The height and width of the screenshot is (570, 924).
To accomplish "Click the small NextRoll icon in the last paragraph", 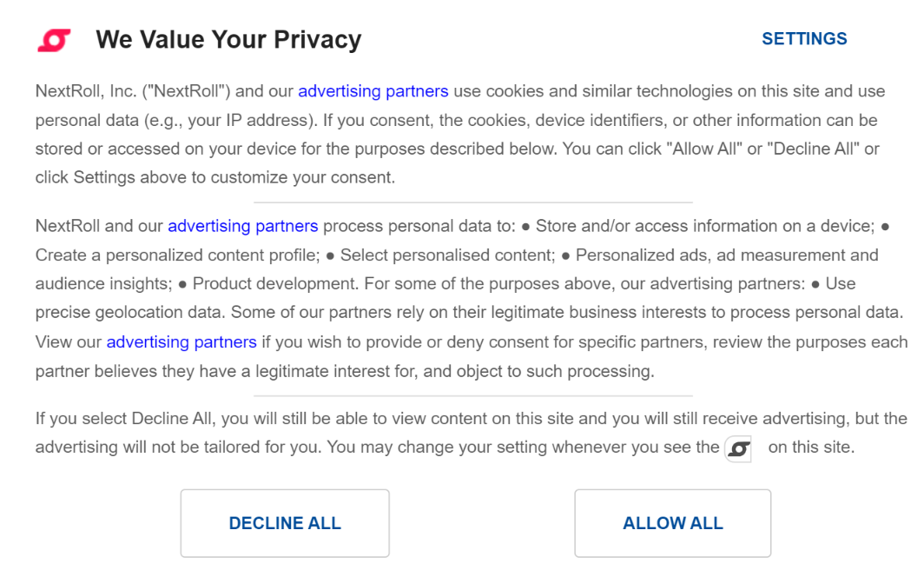I will coord(738,448).
